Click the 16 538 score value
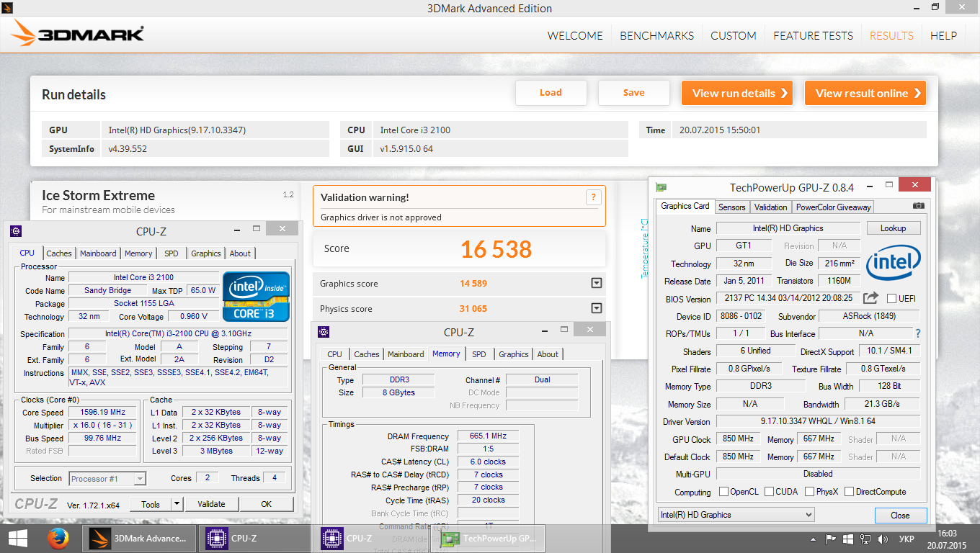 click(x=496, y=249)
